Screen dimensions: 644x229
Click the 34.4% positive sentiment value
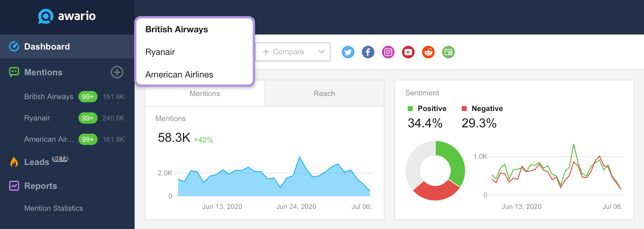coord(425,123)
